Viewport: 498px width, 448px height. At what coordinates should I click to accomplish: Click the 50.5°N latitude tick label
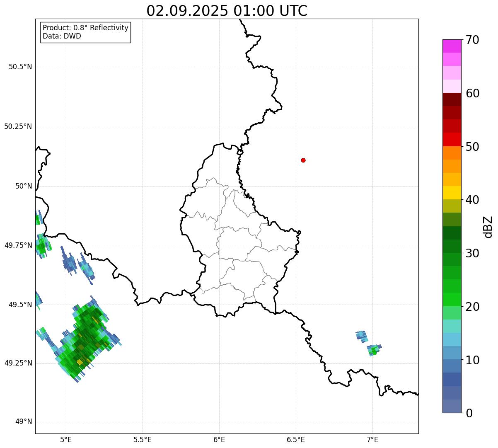[x=20, y=67]
